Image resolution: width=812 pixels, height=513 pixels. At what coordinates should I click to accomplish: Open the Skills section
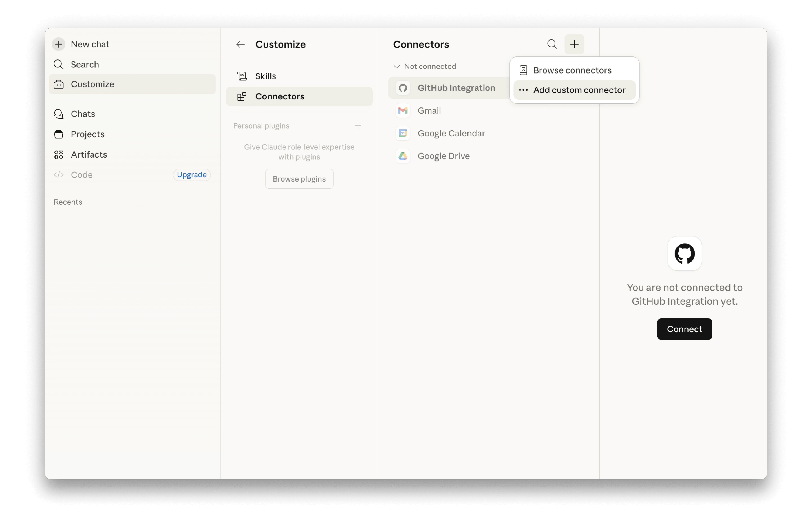click(266, 76)
